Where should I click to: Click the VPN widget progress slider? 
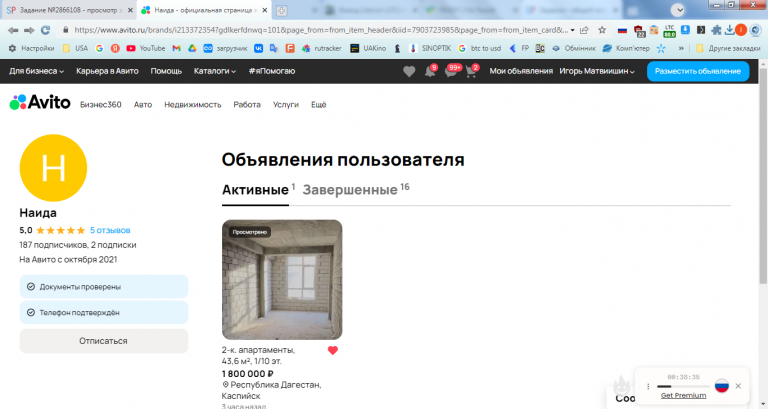[683, 386]
